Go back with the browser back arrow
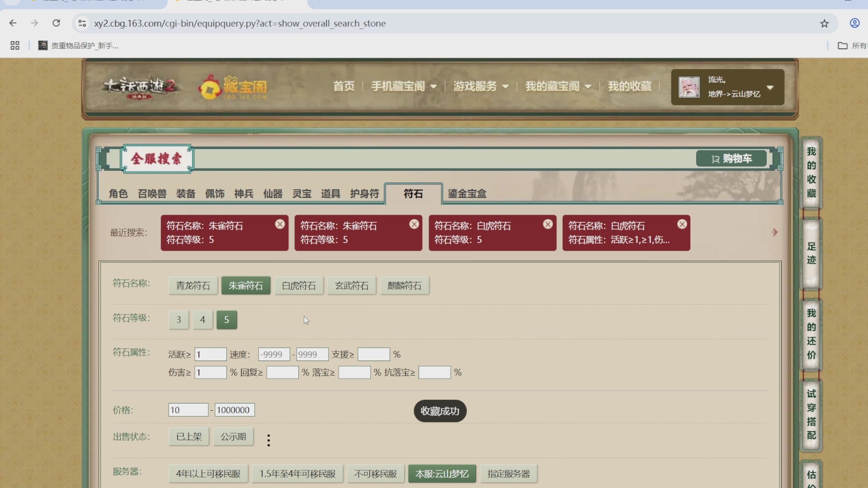The height and width of the screenshot is (488, 868). click(13, 23)
